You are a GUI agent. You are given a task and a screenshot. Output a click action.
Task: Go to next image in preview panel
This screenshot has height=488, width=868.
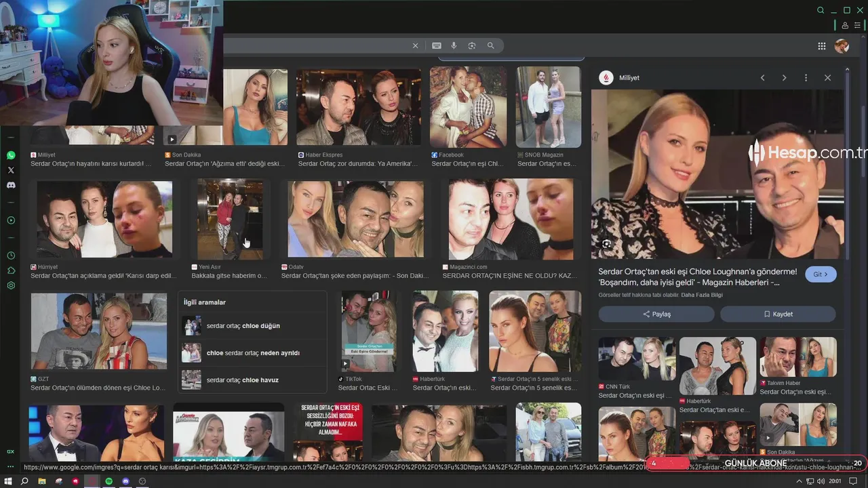pyautogui.click(x=784, y=78)
